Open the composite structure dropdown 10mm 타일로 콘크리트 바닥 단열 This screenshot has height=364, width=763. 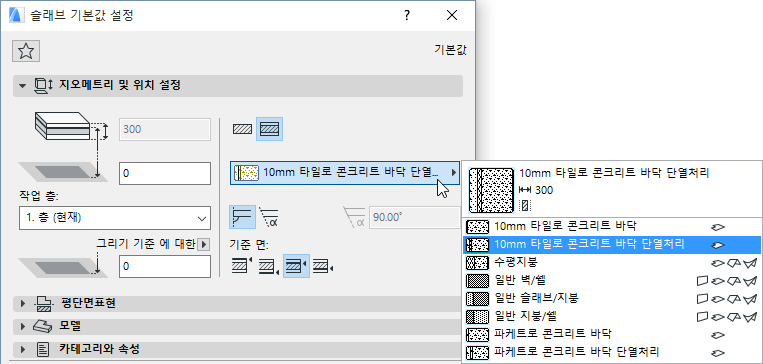click(x=345, y=173)
